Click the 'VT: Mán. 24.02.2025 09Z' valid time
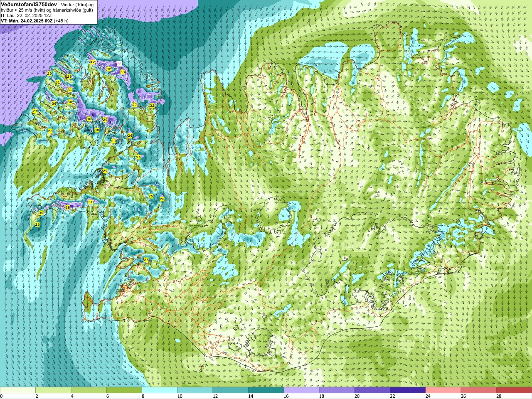 pyautogui.click(x=27, y=21)
